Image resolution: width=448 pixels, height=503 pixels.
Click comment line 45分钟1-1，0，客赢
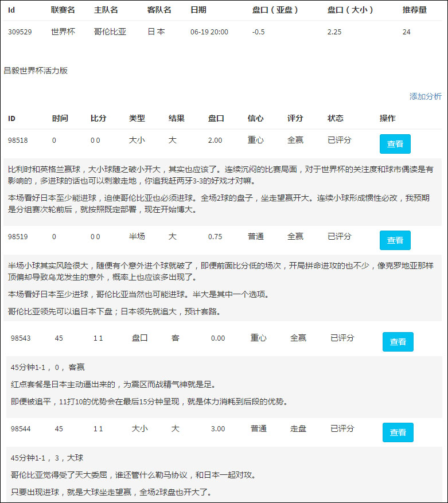coord(48,367)
